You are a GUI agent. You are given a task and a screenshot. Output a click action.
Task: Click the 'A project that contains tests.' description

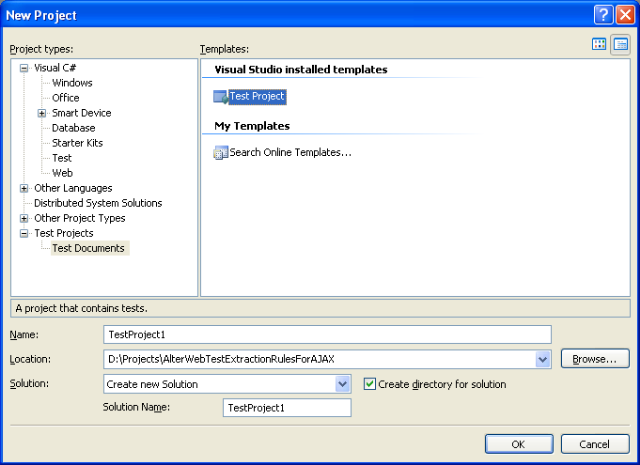[81, 308]
